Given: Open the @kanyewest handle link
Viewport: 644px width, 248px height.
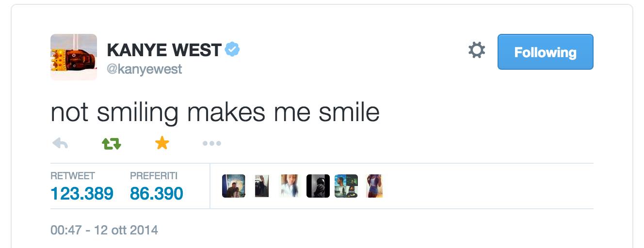Looking at the screenshot, I should 144,69.
